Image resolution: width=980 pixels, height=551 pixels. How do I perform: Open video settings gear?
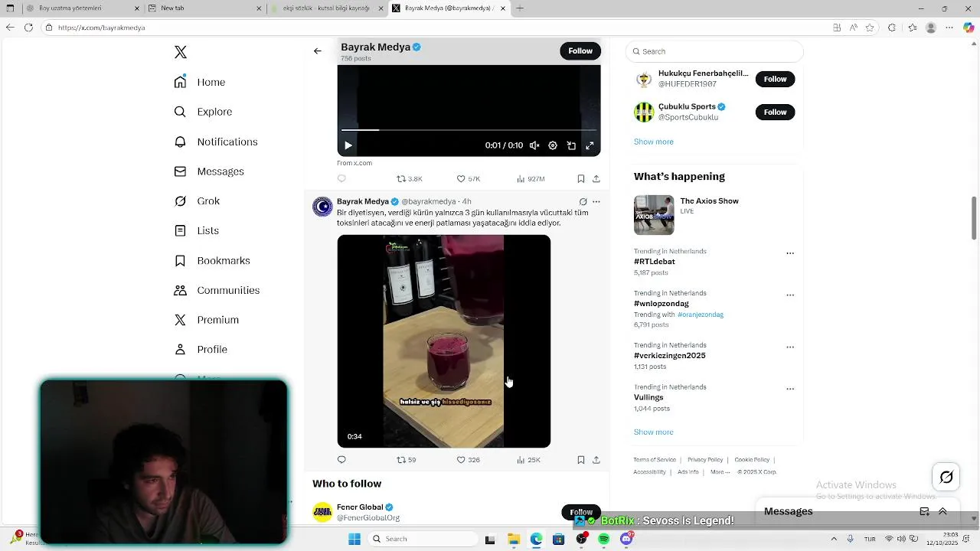click(x=553, y=145)
